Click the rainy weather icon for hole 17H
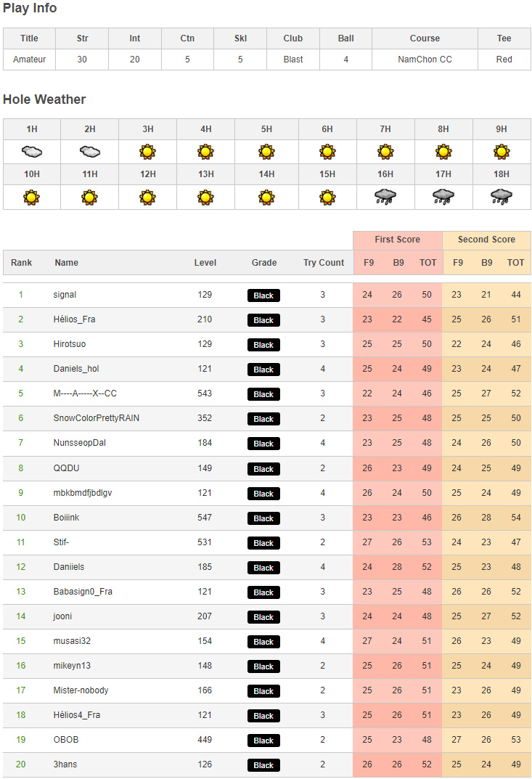The height and width of the screenshot is (779, 532). tap(443, 197)
